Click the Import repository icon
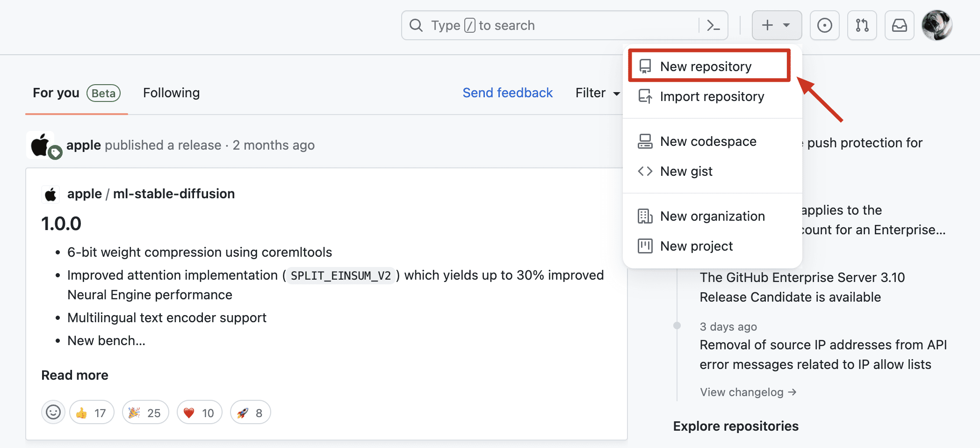980x448 pixels. pyautogui.click(x=645, y=96)
